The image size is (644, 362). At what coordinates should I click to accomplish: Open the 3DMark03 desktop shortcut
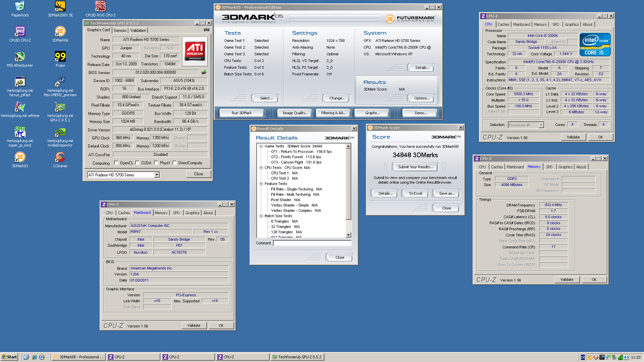tap(20, 159)
